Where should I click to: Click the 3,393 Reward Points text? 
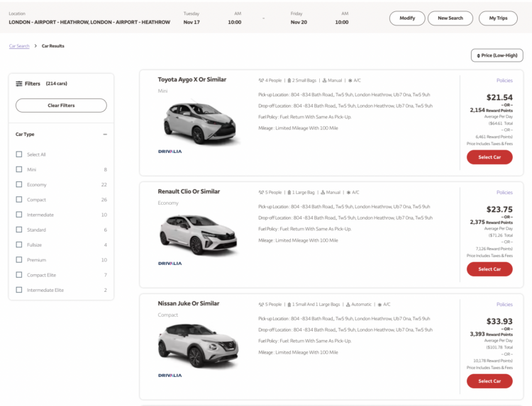(x=492, y=334)
